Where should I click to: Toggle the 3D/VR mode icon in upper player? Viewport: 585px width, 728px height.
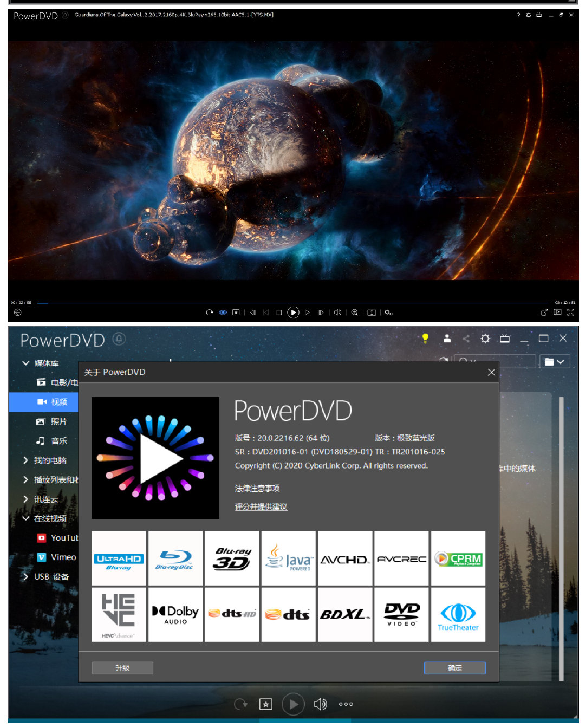click(372, 313)
